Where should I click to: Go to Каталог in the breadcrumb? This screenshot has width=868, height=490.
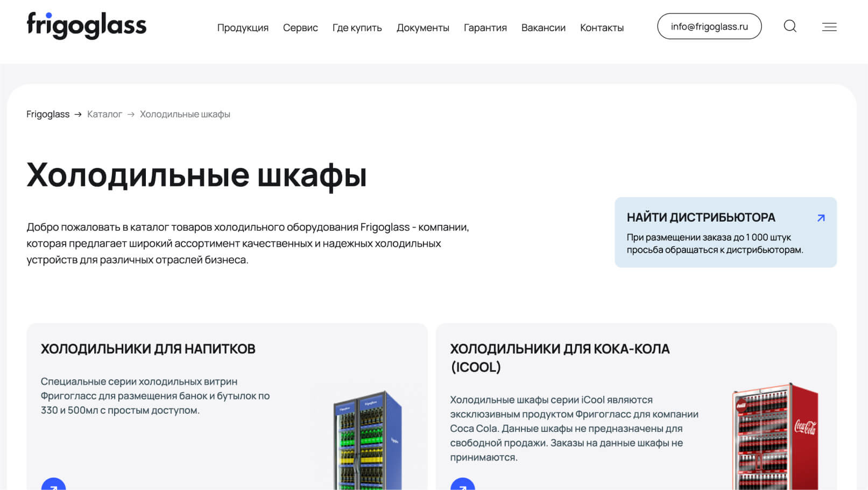pyautogui.click(x=104, y=114)
